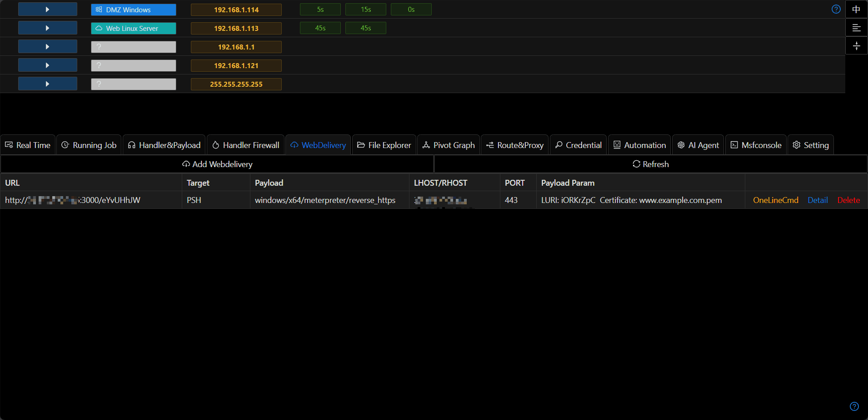
Task: Expand the 192.168.1.121 host row
Action: tap(47, 65)
